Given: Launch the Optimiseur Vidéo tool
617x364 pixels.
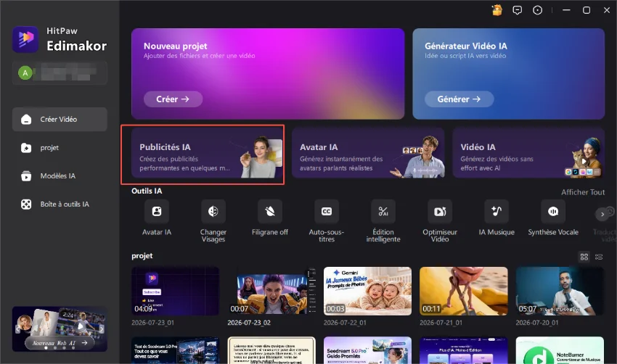Looking at the screenshot, I should click(440, 212).
